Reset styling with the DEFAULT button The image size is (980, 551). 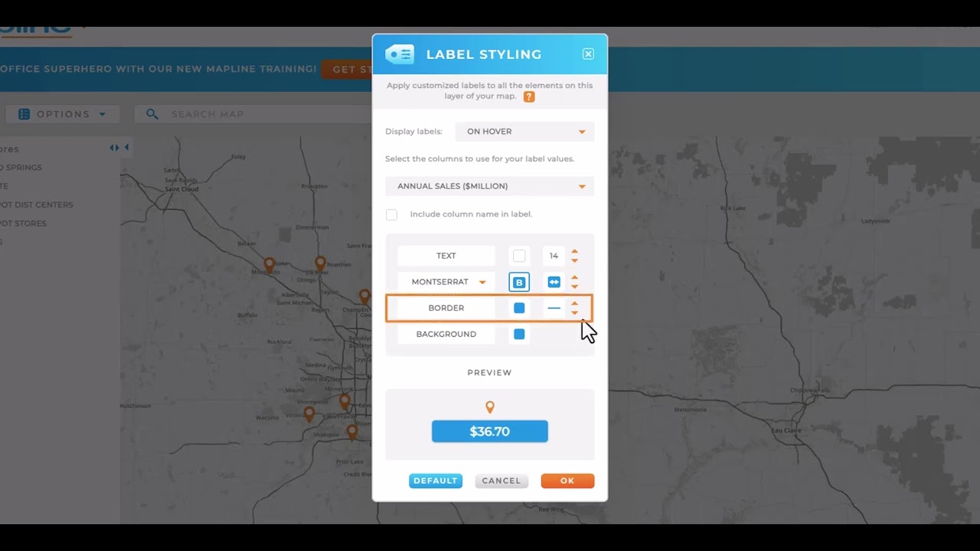click(x=436, y=481)
